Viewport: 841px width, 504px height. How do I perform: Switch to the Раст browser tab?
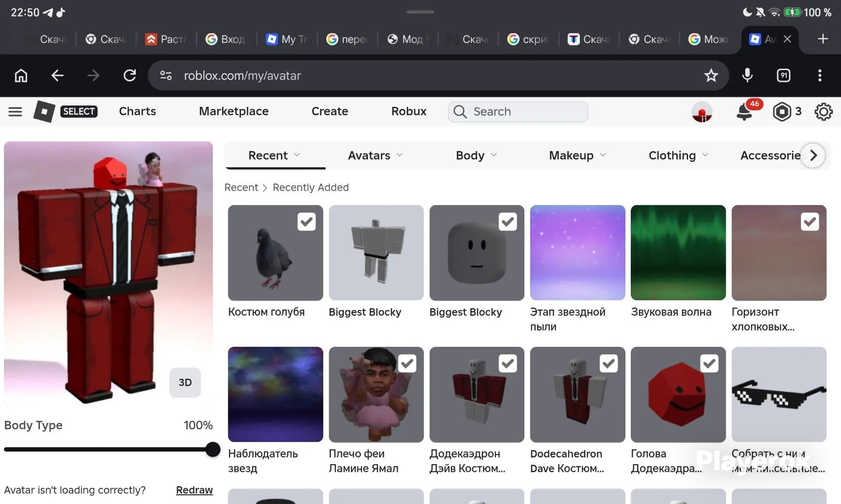(x=166, y=39)
